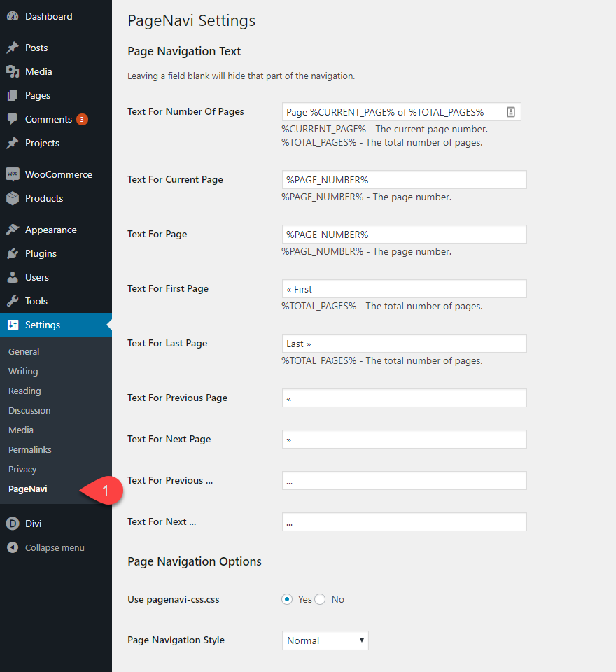Screen dimensions: 616x672
Task: Switch to the Permalinks settings page
Action: [29, 449]
